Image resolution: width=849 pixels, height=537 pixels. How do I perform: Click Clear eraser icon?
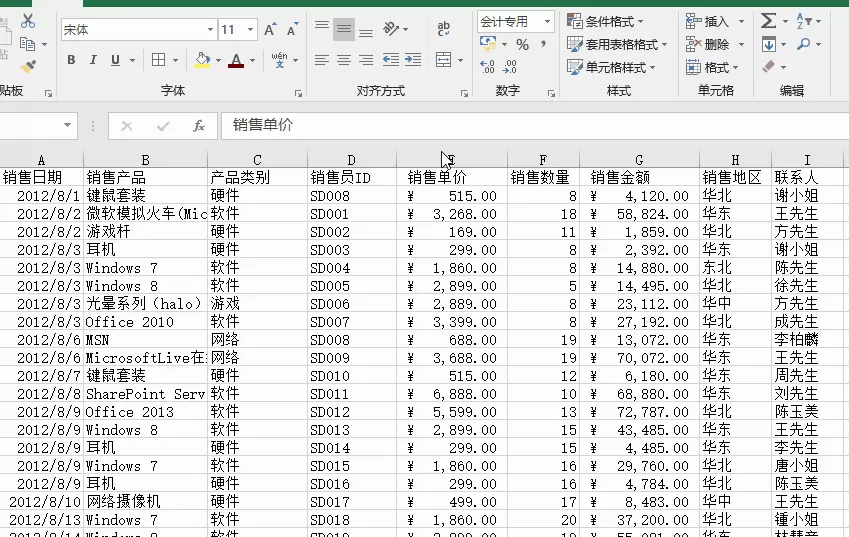[x=769, y=67]
